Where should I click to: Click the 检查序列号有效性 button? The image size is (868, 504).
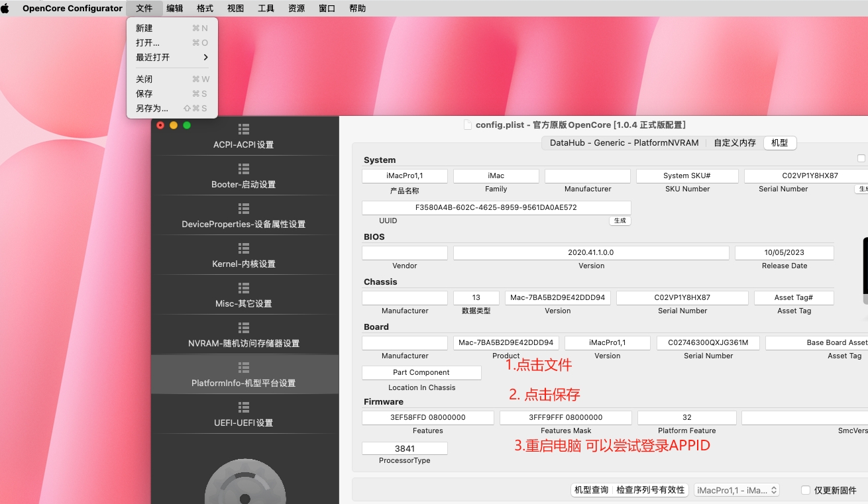pos(650,490)
